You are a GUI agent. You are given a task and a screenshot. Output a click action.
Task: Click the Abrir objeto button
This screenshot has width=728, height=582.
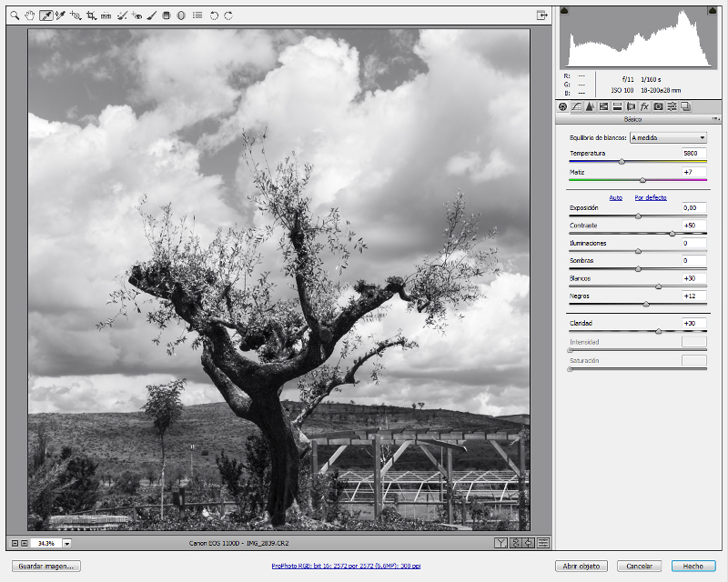coord(581,567)
